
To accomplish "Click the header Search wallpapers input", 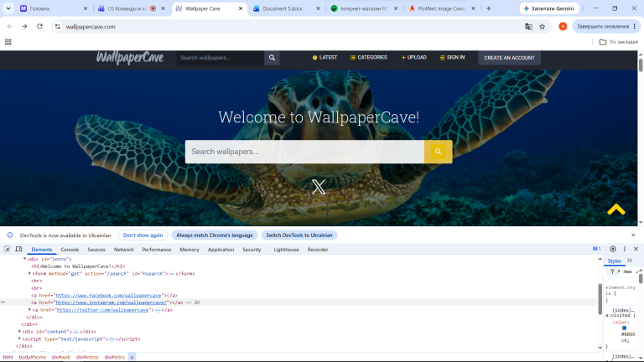I will click(x=221, y=58).
